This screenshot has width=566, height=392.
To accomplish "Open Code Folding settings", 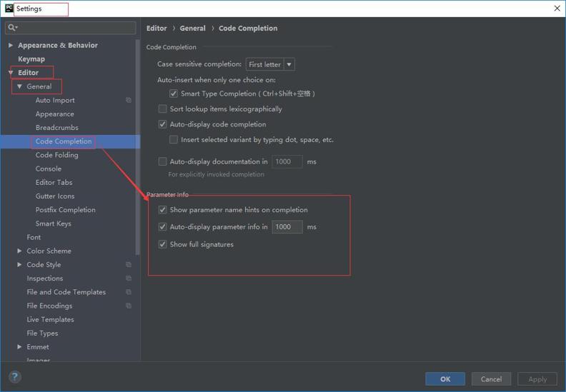I will pyautogui.click(x=56, y=155).
